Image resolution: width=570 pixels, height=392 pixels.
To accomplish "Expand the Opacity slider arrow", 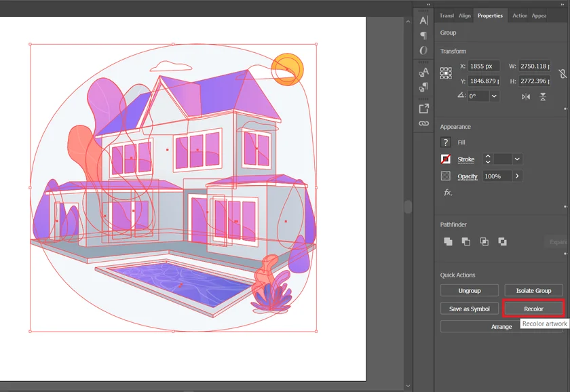I will pos(517,176).
